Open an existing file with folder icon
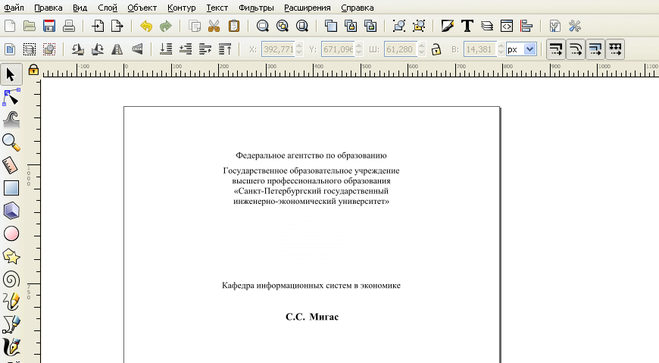 click(29, 26)
